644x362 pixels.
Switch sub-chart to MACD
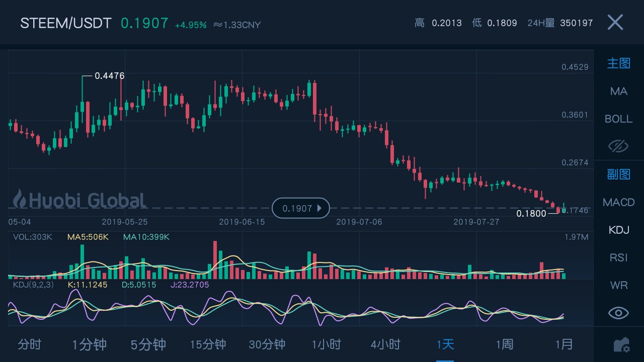tap(618, 203)
